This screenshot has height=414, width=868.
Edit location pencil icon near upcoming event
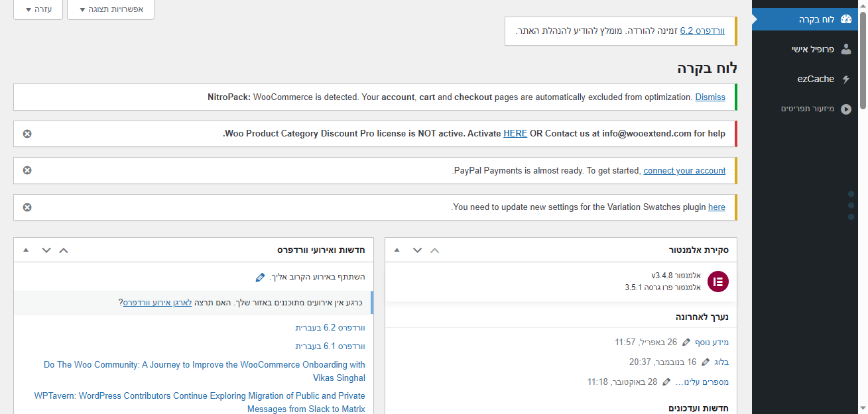click(x=261, y=277)
